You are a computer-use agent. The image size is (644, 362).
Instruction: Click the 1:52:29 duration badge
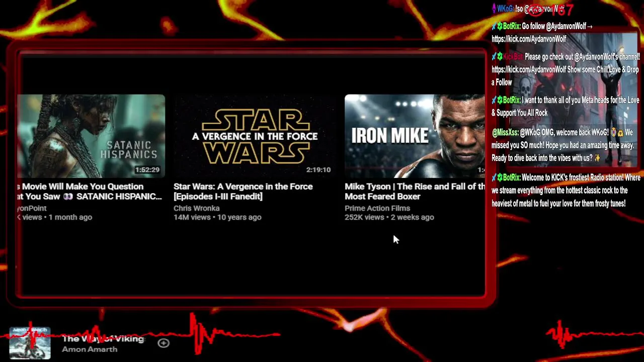coord(147,170)
